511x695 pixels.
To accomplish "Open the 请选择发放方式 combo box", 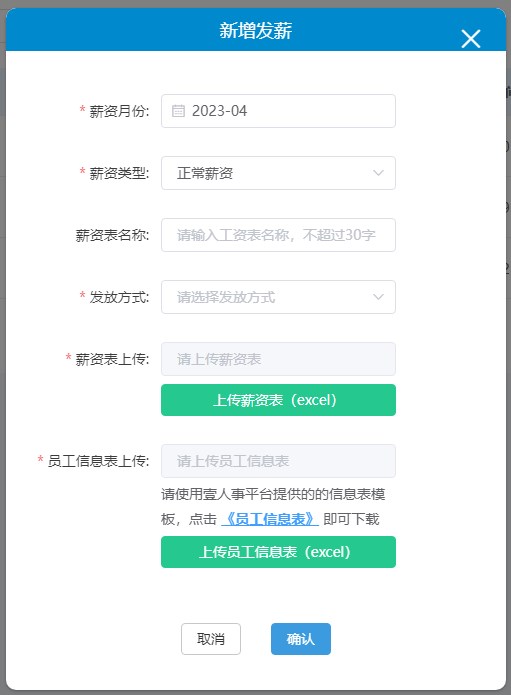I will (278, 297).
